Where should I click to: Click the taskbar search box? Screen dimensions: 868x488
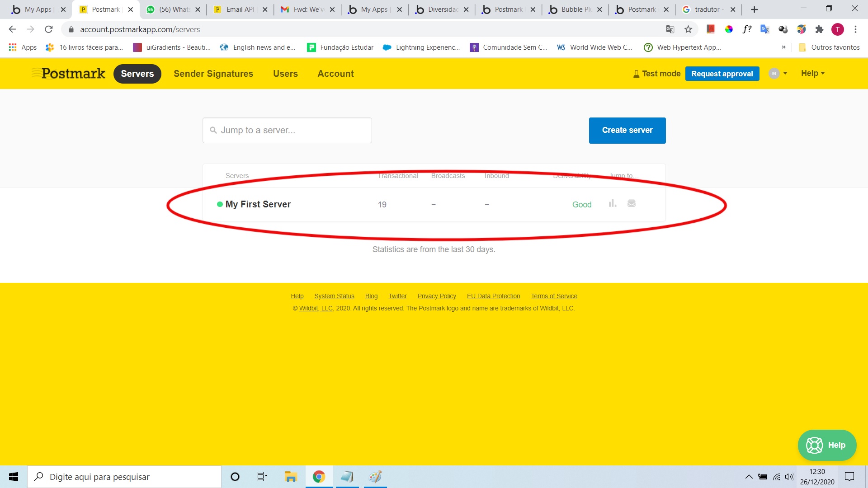click(x=124, y=477)
